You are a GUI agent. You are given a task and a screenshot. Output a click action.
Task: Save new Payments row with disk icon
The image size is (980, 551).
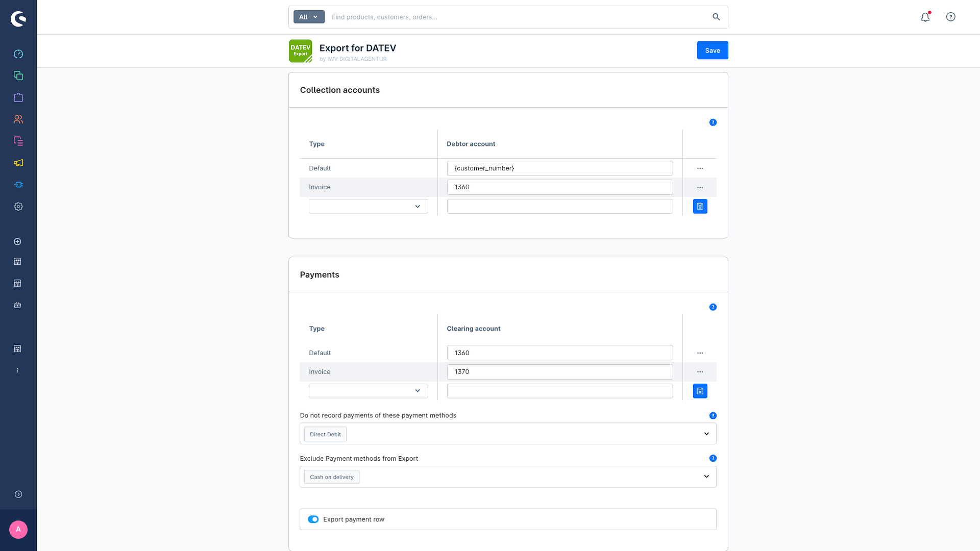click(700, 391)
